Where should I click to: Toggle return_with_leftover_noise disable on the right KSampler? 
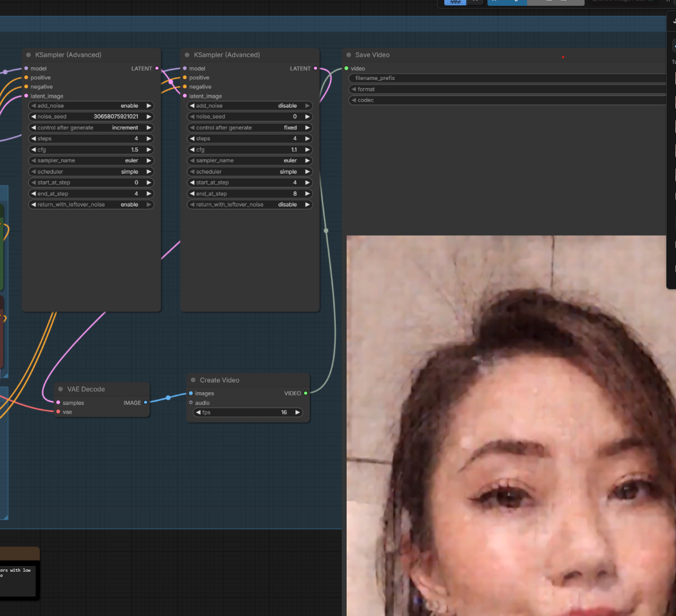click(249, 205)
